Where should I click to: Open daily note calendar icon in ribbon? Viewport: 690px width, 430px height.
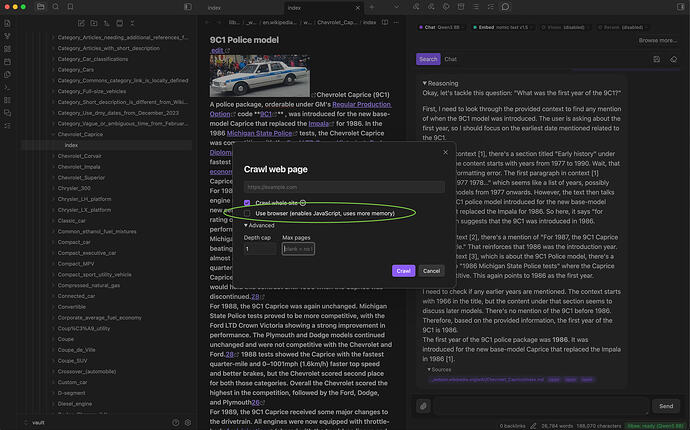(x=7, y=62)
